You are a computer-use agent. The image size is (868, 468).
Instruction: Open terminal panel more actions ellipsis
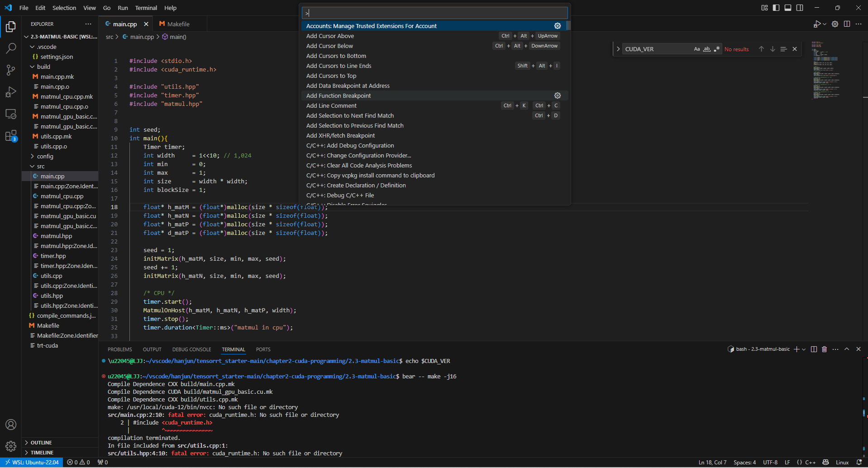click(x=835, y=349)
